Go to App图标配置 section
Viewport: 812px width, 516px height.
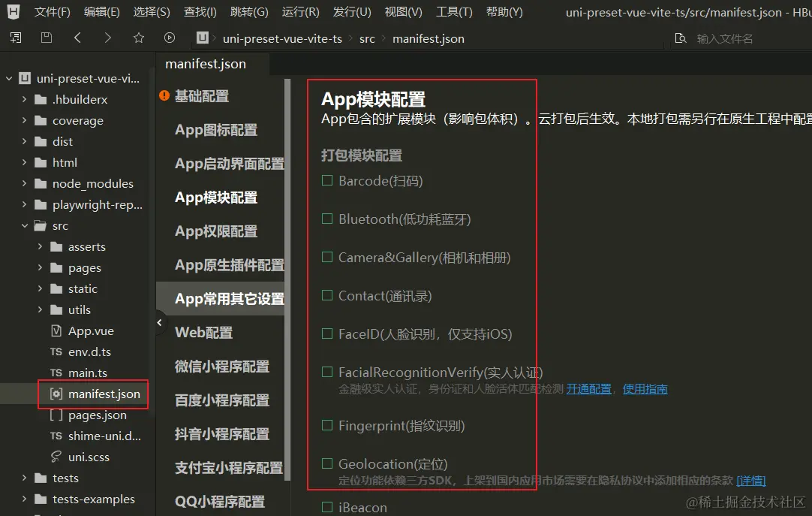[216, 129]
